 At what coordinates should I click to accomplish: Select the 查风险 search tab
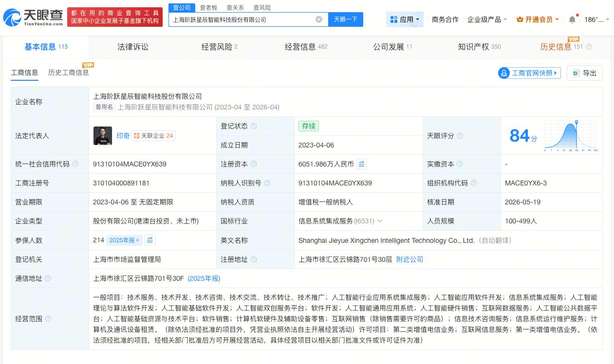tap(262, 7)
